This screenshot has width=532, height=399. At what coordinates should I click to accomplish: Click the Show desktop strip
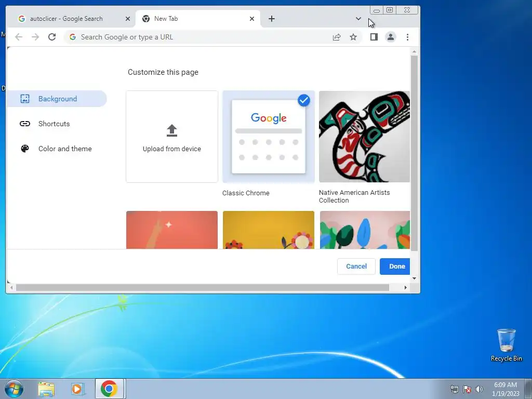coord(528,389)
